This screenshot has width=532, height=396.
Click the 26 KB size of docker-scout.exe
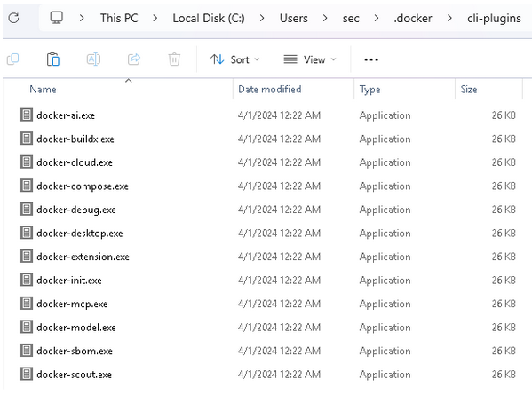504,375
